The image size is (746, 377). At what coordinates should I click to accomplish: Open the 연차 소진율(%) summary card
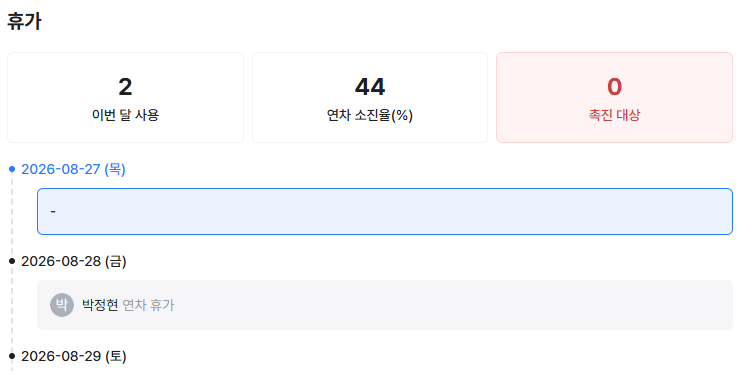(x=370, y=98)
